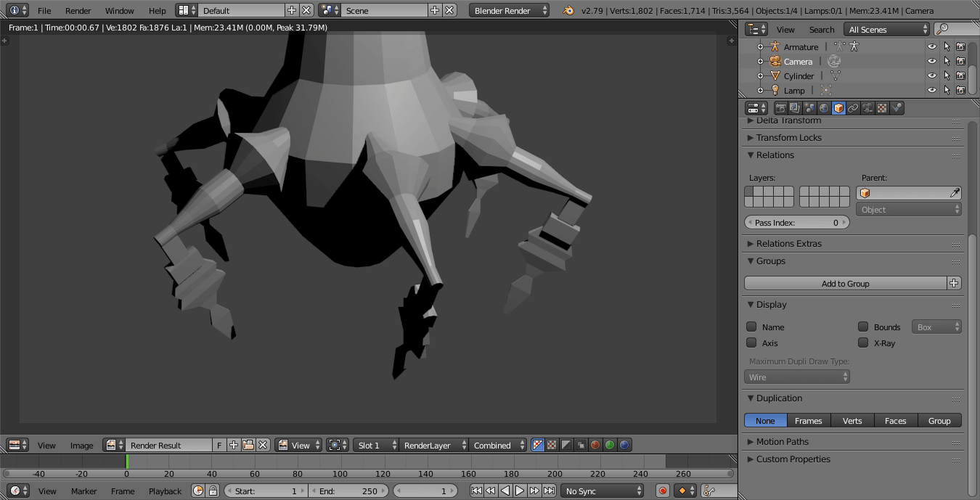
Task: Open the Blender Render engine dropdown
Action: point(509,11)
